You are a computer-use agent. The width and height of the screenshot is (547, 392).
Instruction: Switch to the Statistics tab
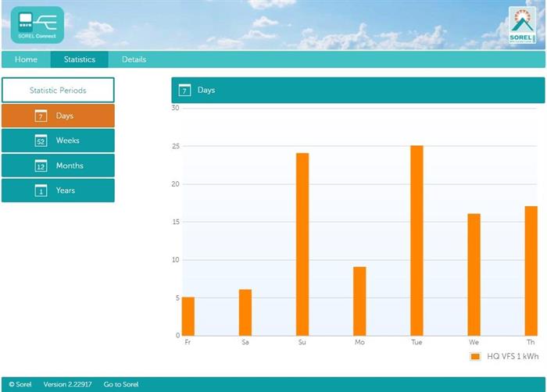(80, 59)
